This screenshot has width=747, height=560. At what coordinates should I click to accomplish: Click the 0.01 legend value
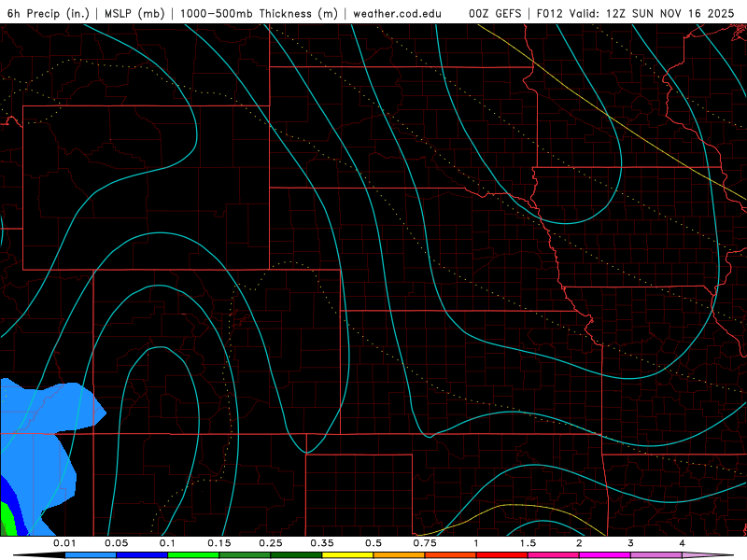coord(64,543)
